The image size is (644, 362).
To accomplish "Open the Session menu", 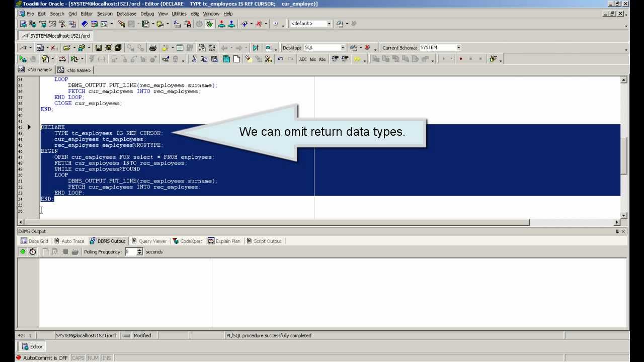I will 105,14.
